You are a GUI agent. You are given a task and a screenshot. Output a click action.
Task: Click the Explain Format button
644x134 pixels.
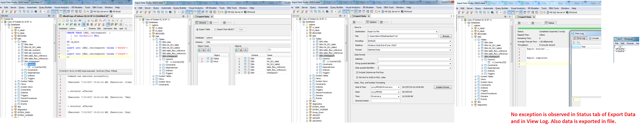click(x=443, y=87)
